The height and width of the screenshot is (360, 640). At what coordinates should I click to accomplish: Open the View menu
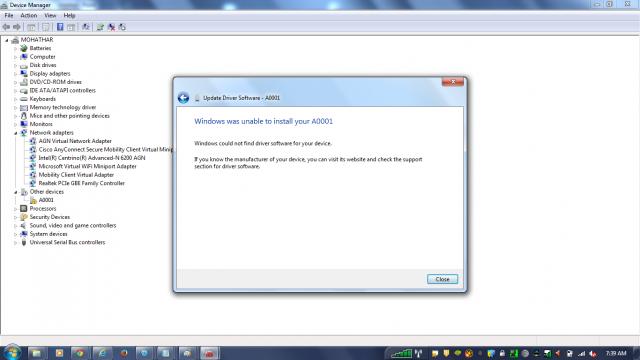click(x=50, y=16)
